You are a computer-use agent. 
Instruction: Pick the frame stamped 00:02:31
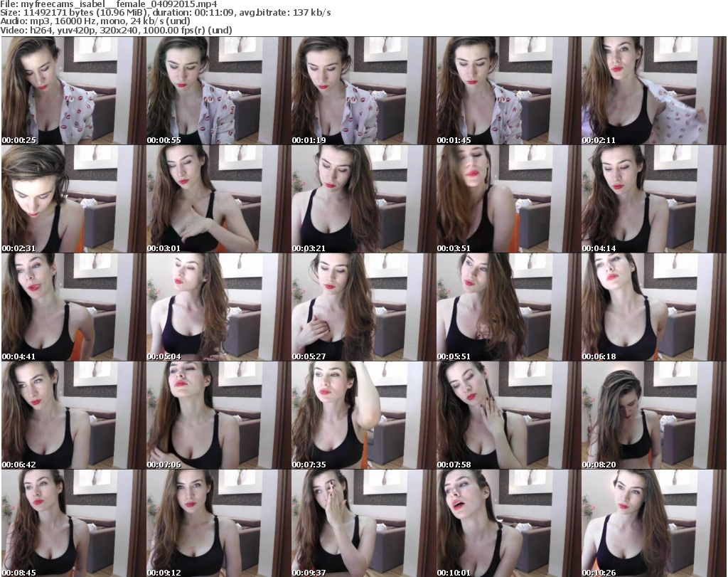73,198
